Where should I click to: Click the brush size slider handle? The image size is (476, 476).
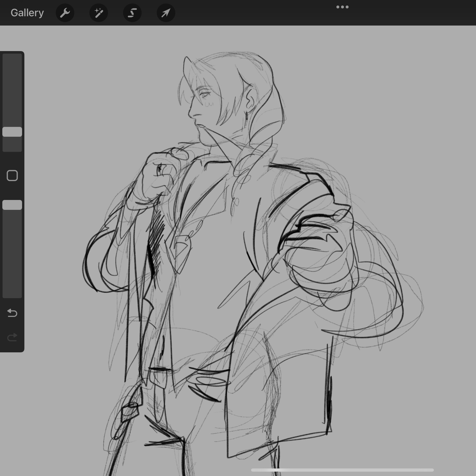(12, 132)
